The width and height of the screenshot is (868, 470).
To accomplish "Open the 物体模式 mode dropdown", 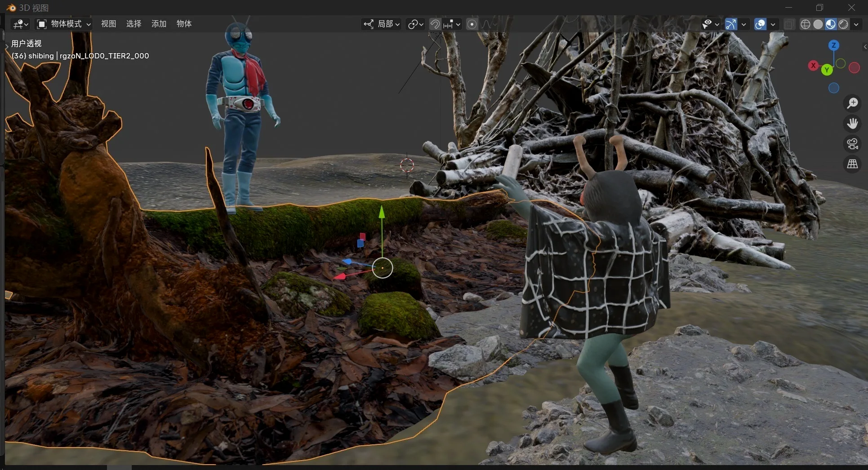I will [x=64, y=24].
